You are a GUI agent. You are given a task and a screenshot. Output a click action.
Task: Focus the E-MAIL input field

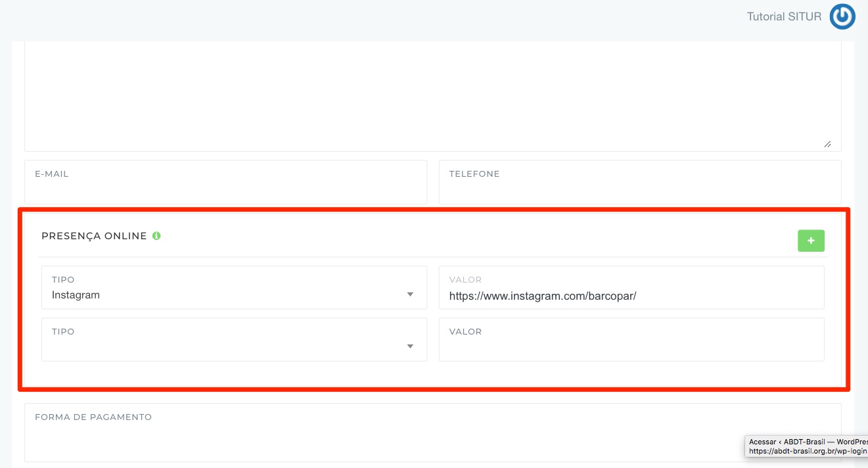pos(225,191)
